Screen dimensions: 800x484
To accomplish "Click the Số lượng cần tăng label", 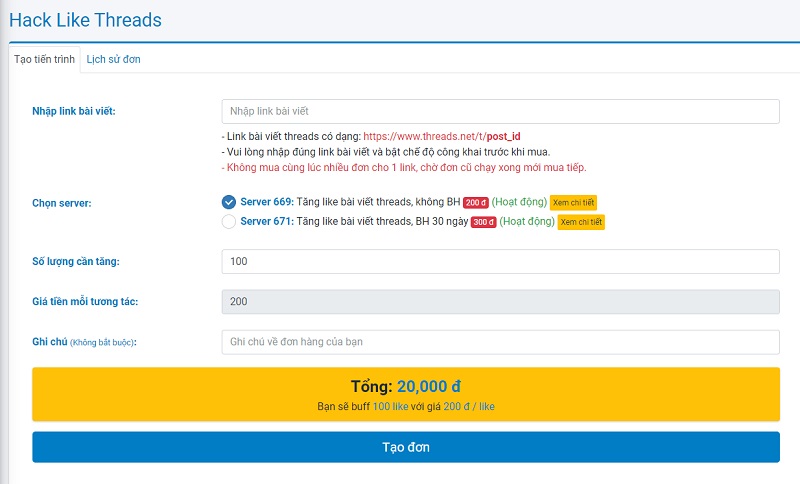I will pyautogui.click(x=76, y=261).
